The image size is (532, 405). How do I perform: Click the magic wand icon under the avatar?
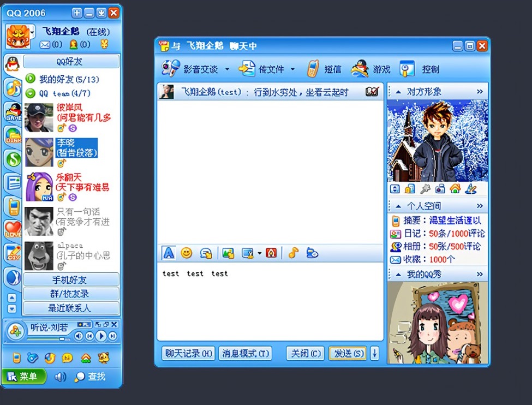424,189
